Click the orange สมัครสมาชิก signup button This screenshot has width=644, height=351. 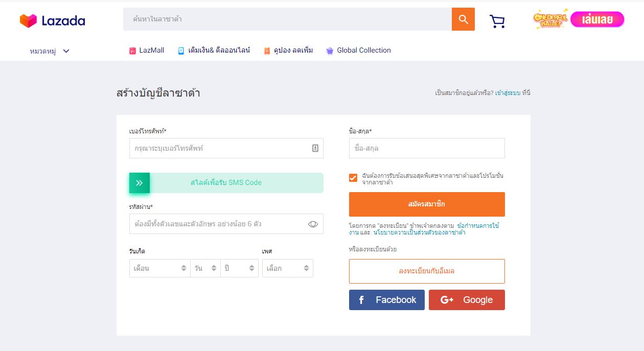click(x=427, y=204)
